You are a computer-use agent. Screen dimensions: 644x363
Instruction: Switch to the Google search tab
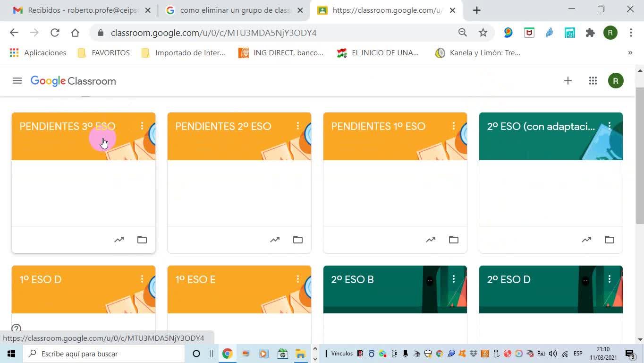point(235,10)
